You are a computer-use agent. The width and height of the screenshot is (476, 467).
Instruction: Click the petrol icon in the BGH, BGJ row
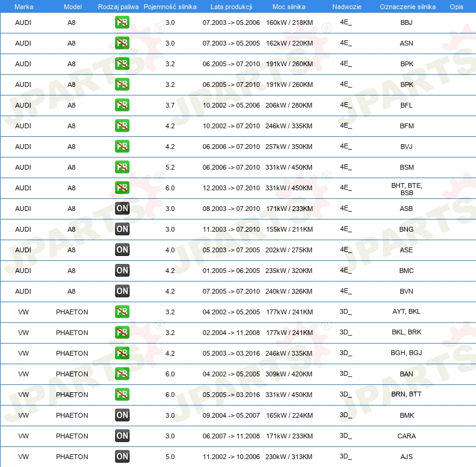click(x=122, y=353)
